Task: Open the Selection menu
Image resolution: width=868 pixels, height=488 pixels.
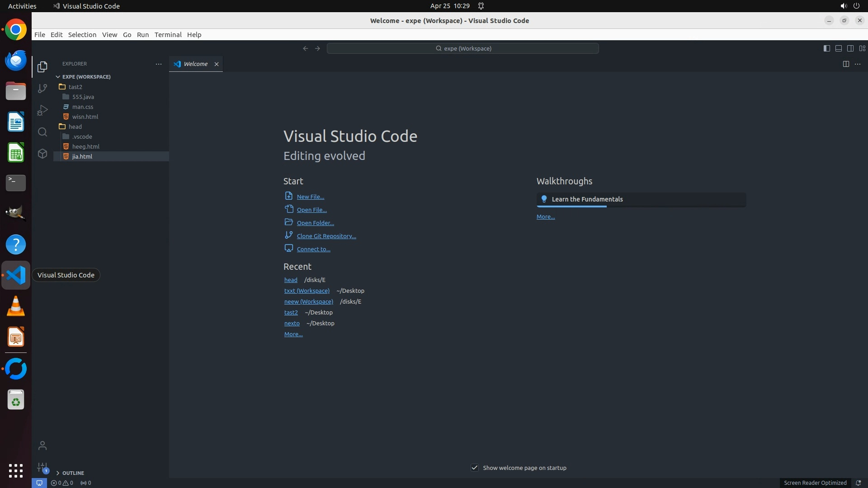Action: pyautogui.click(x=82, y=35)
